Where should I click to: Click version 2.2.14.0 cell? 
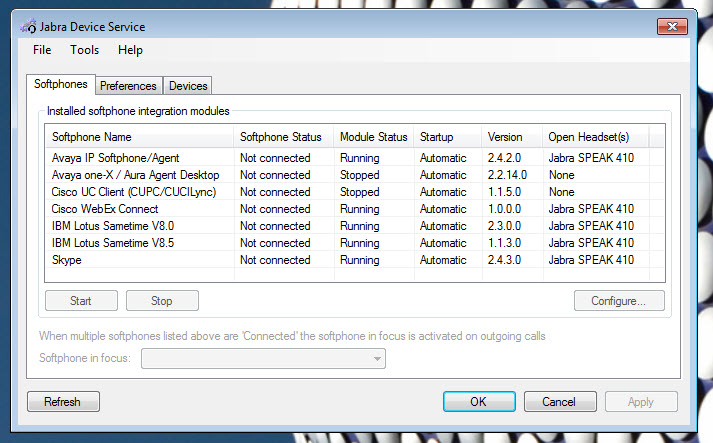507,175
